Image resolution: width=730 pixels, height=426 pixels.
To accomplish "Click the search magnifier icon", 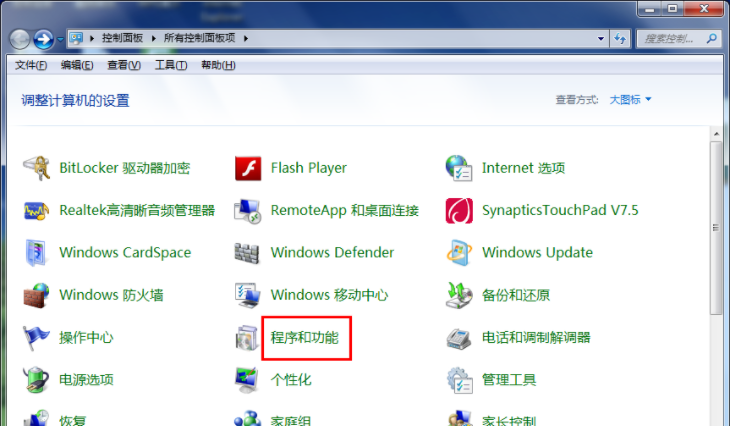I will coord(711,38).
